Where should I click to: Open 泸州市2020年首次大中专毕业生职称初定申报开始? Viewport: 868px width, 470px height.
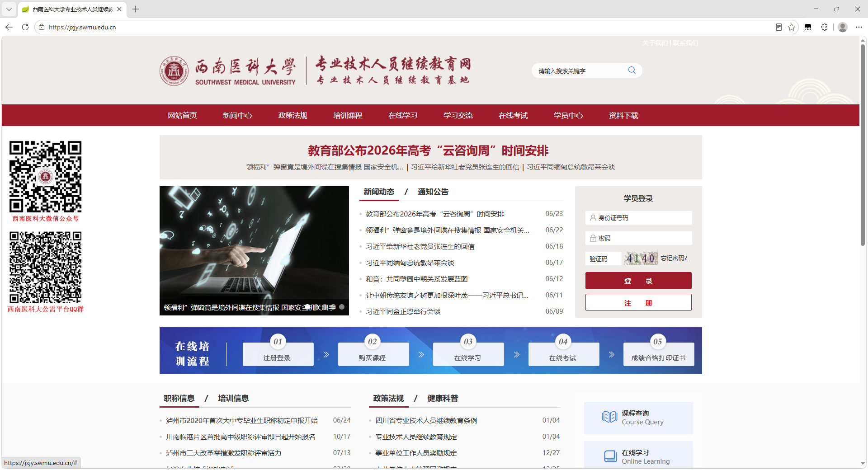tap(242, 420)
